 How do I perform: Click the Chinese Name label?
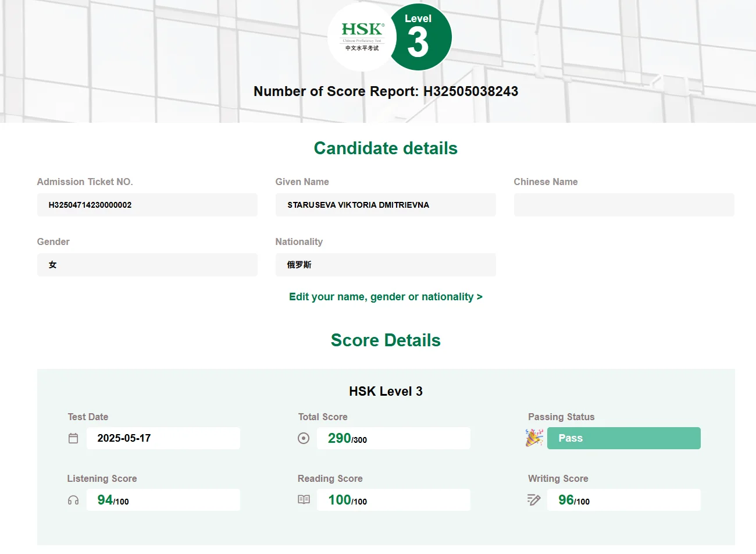pyautogui.click(x=546, y=182)
